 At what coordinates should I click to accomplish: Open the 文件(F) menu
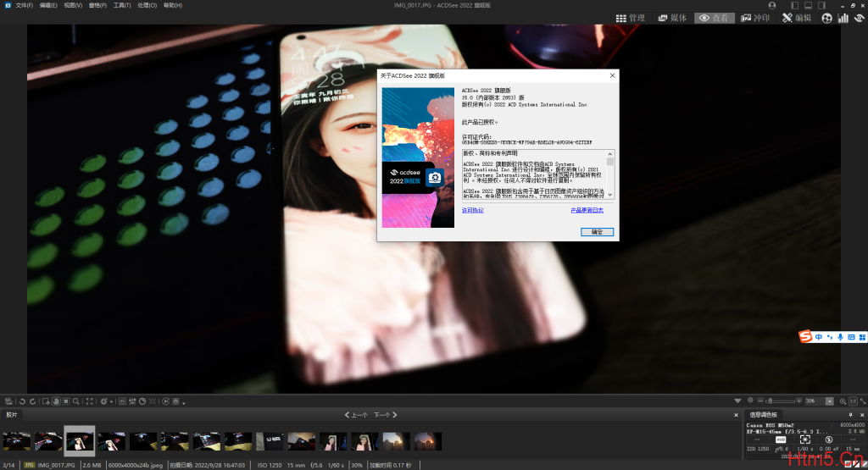[25, 5]
